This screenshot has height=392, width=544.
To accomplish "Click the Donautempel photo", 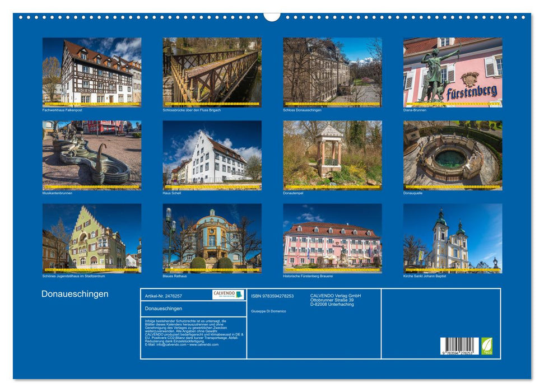I will click(x=332, y=156).
